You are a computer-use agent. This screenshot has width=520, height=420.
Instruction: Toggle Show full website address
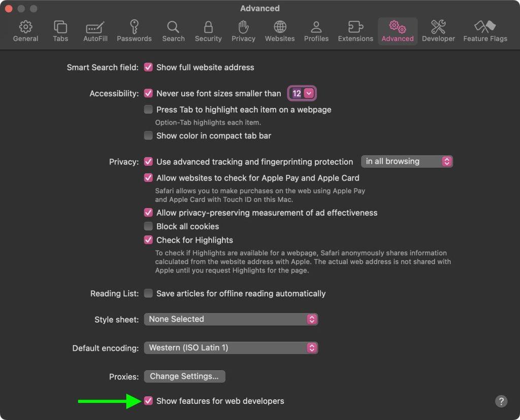(x=148, y=67)
